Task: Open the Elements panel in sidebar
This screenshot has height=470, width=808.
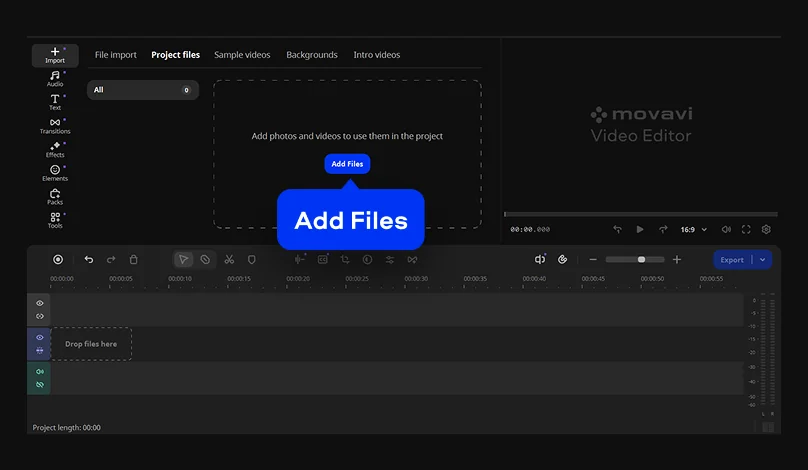Action: coord(55,173)
